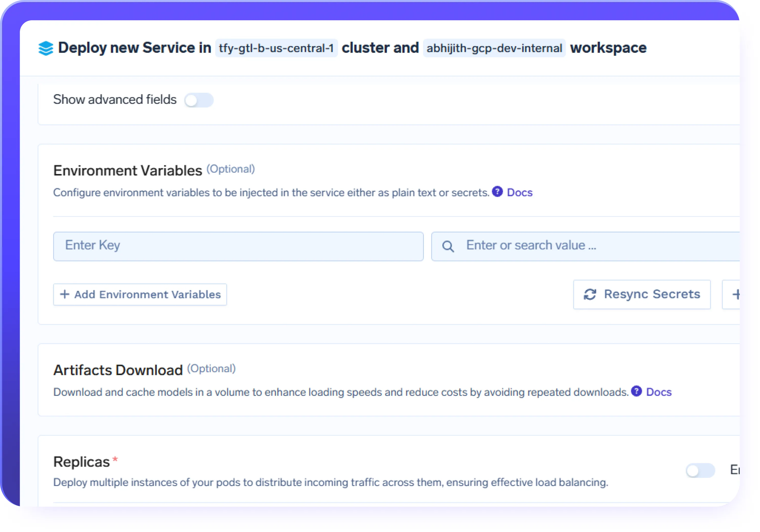Select the tfy-gtl-b-us-central-1 cluster pill
760x532 pixels.
(276, 48)
